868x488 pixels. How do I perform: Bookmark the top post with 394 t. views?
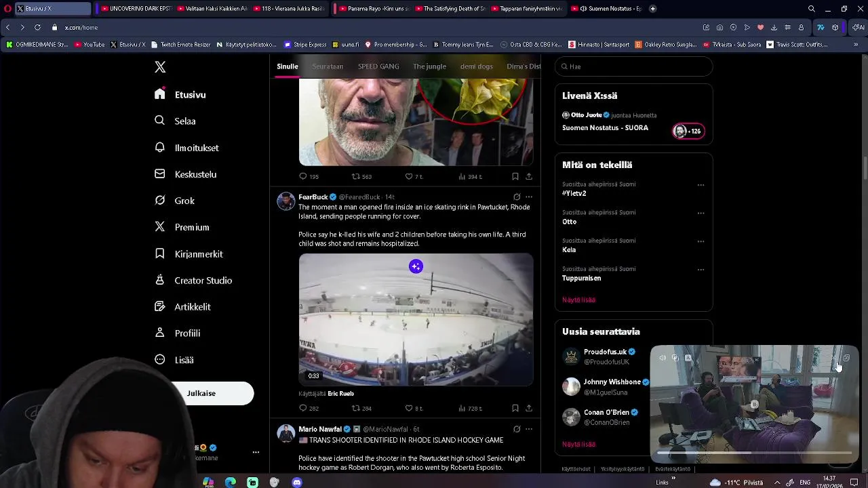[x=515, y=176]
